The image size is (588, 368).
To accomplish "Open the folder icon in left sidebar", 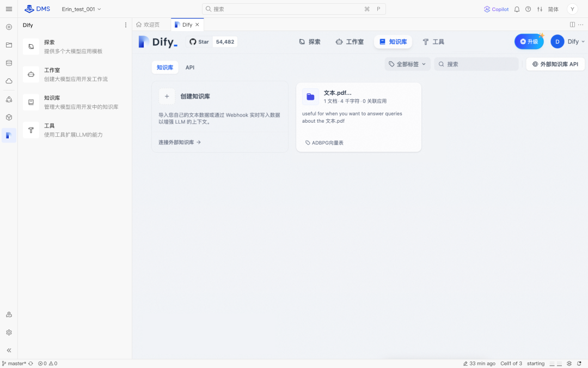I will click(x=9, y=45).
